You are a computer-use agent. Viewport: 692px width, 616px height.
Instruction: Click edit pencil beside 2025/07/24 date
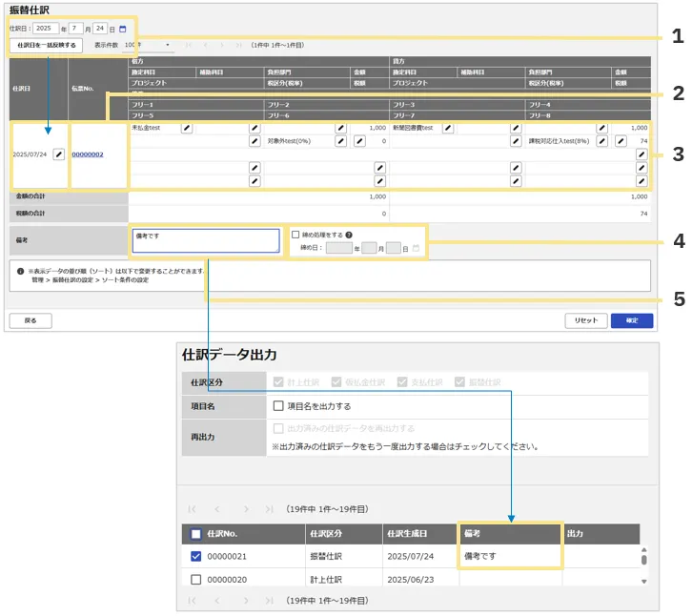tap(58, 154)
